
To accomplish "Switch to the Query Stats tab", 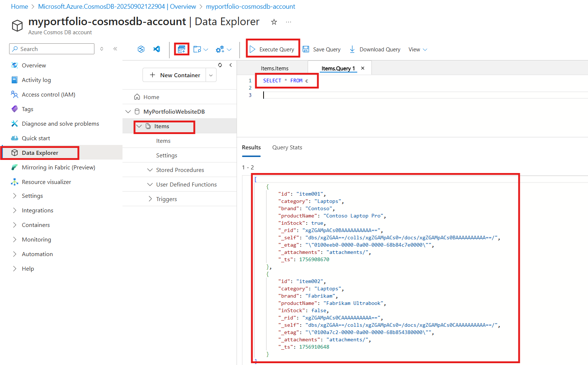I will [287, 147].
